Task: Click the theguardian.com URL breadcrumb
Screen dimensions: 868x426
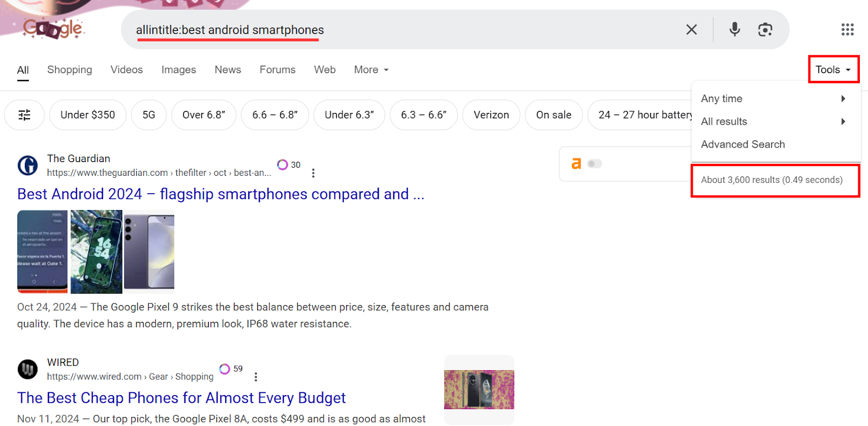Action: click(x=158, y=173)
